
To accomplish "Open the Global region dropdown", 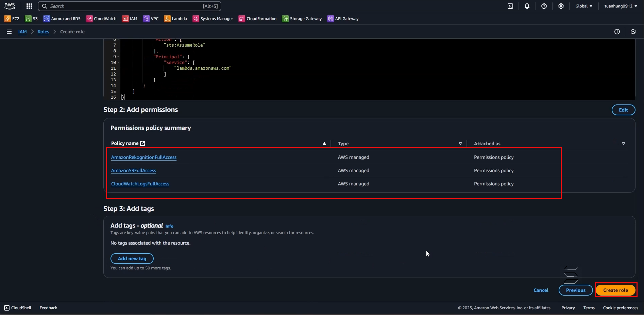I will pyautogui.click(x=584, y=6).
